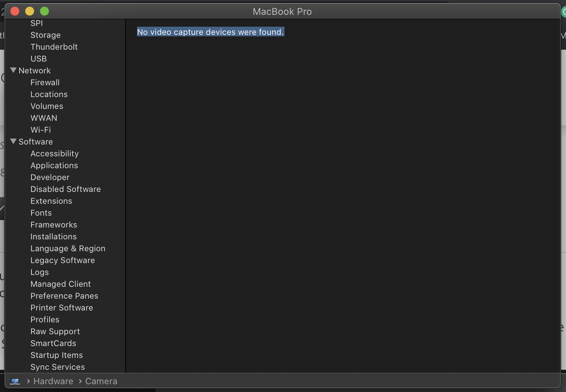Show Firewall information
The image size is (566, 392).
[45, 82]
